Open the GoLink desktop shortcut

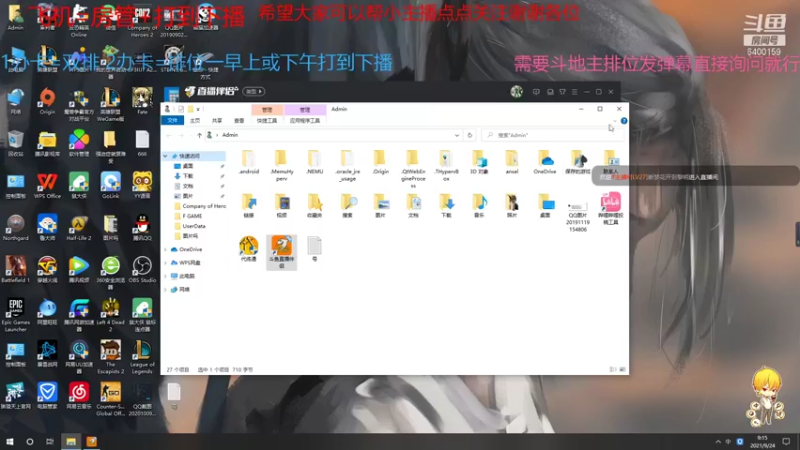[110, 186]
